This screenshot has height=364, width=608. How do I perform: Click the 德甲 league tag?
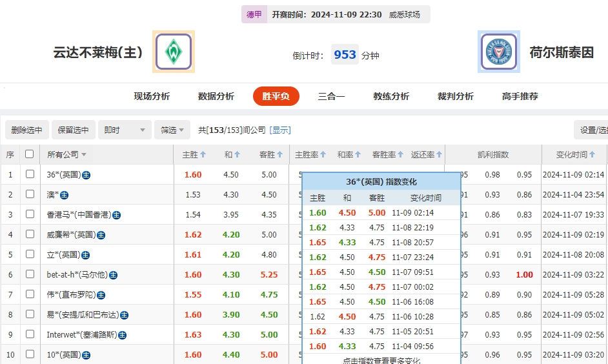point(254,14)
